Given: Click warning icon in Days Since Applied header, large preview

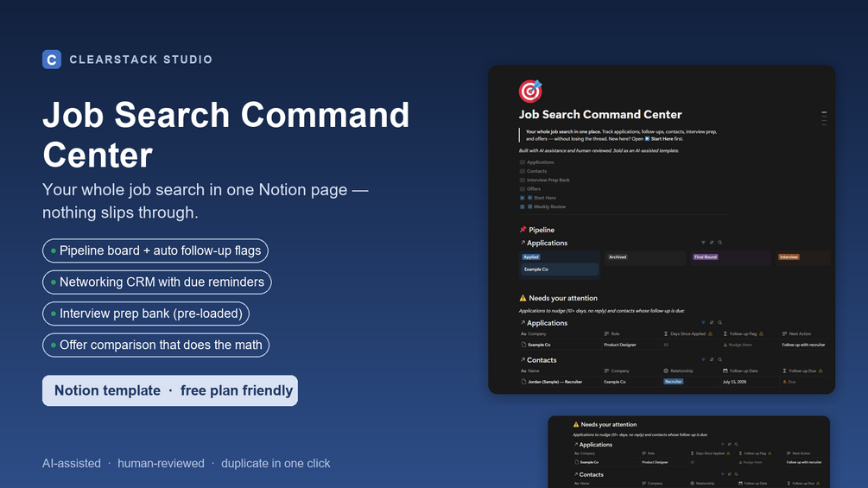Looking at the screenshot, I should [710, 333].
